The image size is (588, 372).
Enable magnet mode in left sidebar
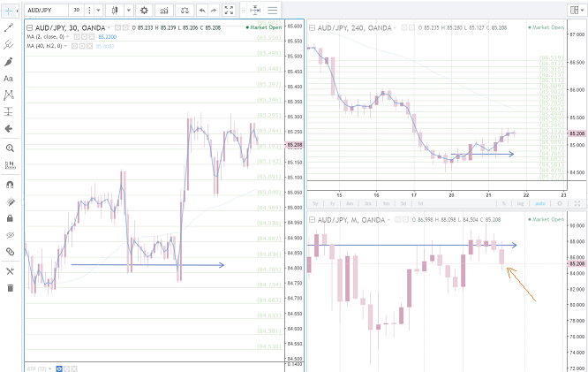(x=9, y=185)
